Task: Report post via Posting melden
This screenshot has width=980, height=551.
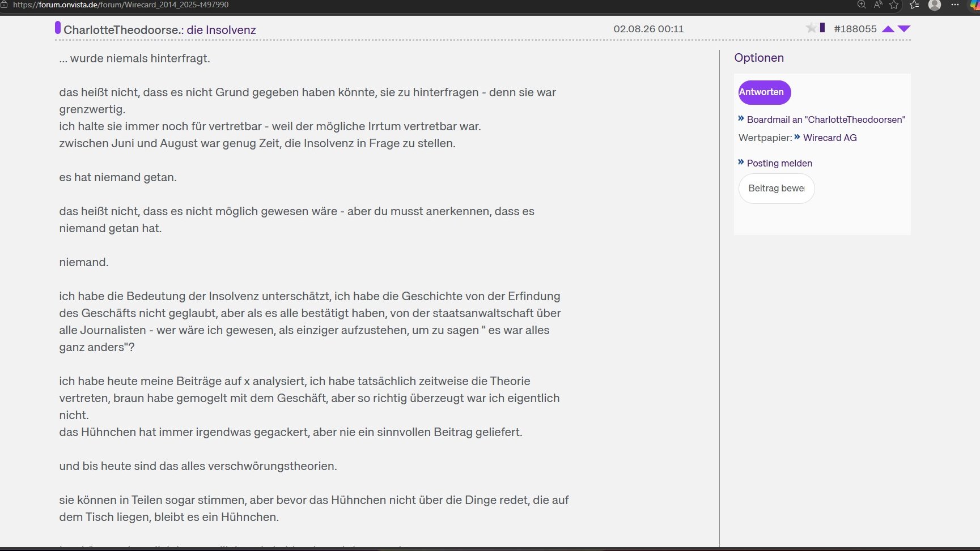Action: coord(779,163)
